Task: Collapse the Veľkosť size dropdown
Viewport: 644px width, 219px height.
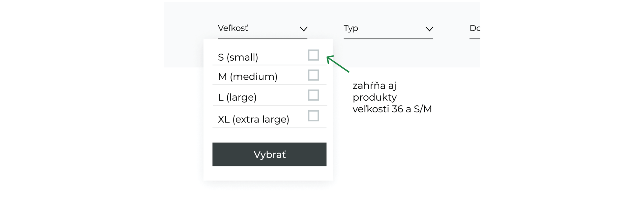Action: (x=262, y=29)
